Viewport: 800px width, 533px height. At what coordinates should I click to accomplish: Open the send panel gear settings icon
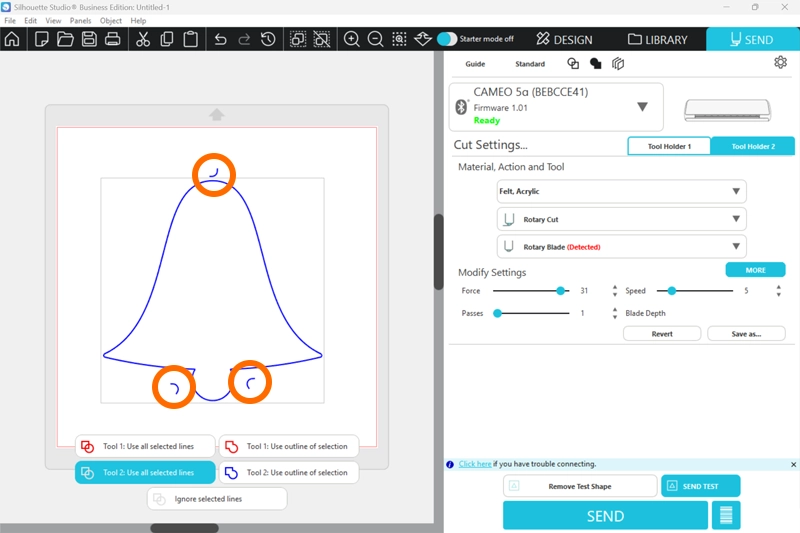click(780, 63)
